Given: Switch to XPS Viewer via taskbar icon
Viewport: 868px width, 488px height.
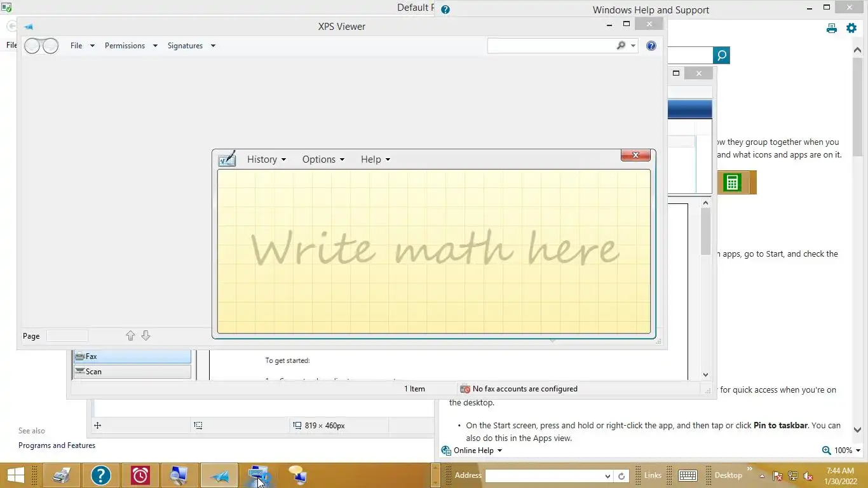Looking at the screenshot, I should (219, 475).
